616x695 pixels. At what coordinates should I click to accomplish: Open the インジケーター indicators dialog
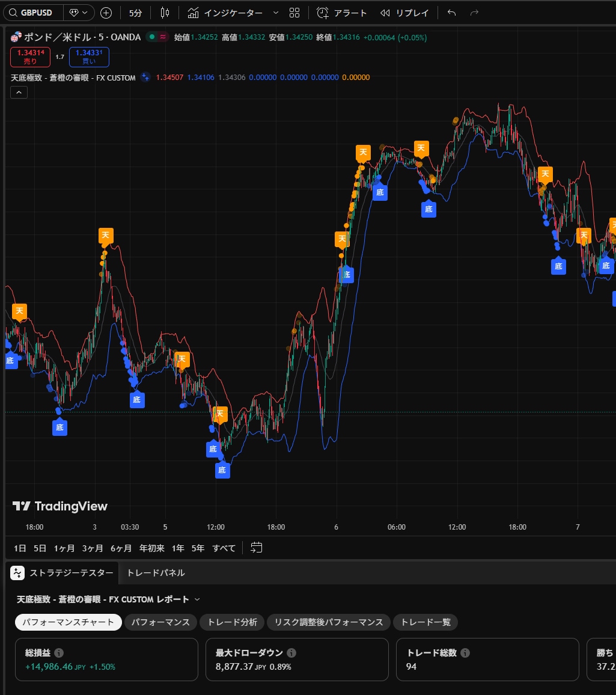(x=225, y=13)
